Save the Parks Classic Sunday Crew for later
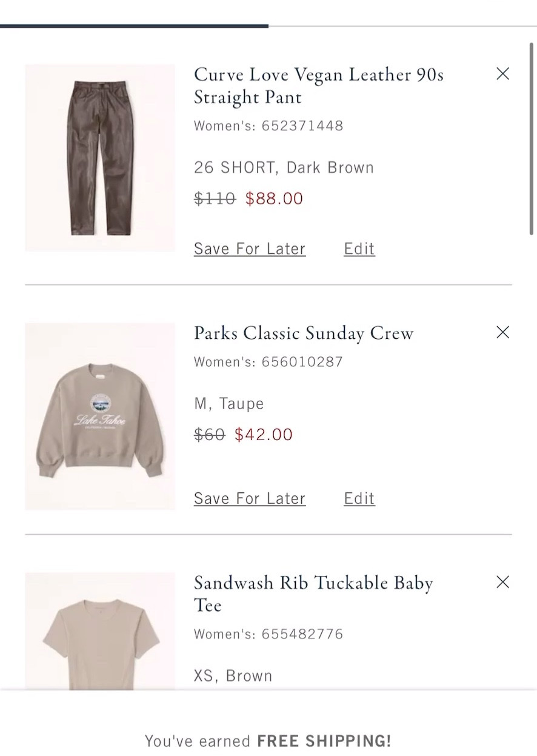 point(249,498)
